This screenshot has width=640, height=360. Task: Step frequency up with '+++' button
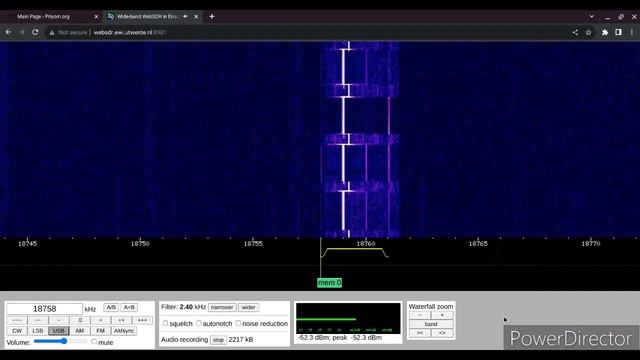click(x=142, y=320)
